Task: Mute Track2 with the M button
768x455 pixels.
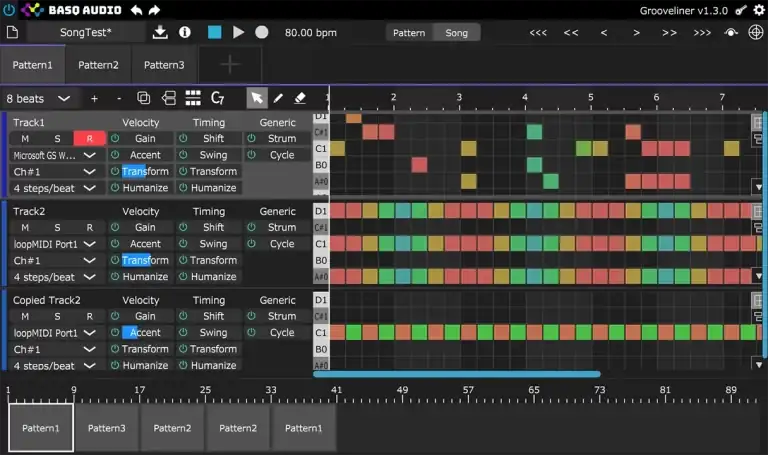Action: tap(25, 227)
